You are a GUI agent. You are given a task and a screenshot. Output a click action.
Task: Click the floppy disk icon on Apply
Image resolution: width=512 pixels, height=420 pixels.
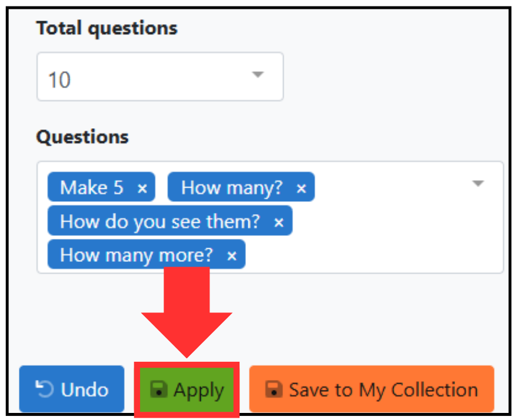tap(159, 389)
